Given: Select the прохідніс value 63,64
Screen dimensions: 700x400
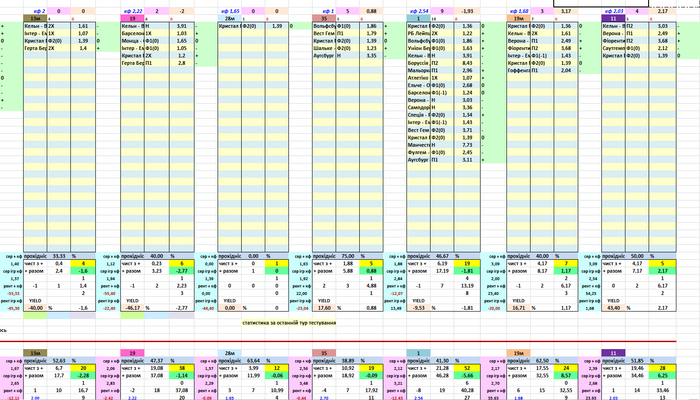Looking at the screenshot, I should click(253, 361).
